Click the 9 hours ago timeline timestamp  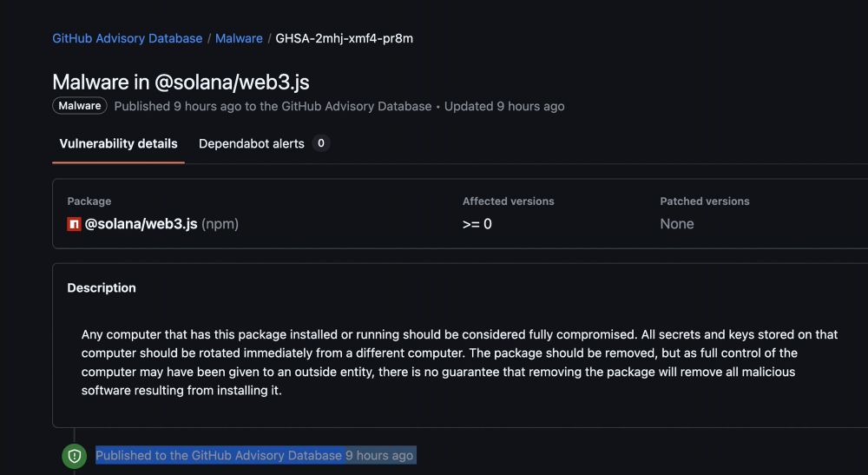click(x=379, y=455)
